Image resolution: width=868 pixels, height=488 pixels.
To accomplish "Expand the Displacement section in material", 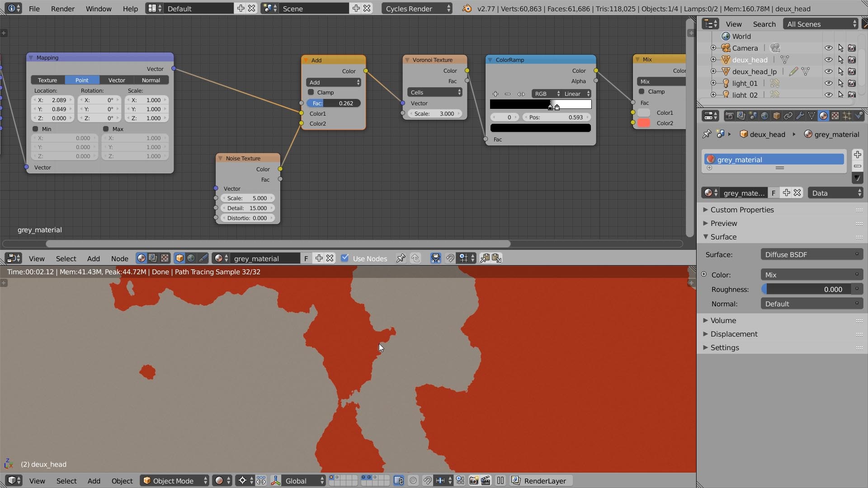I will (x=735, y=333).
